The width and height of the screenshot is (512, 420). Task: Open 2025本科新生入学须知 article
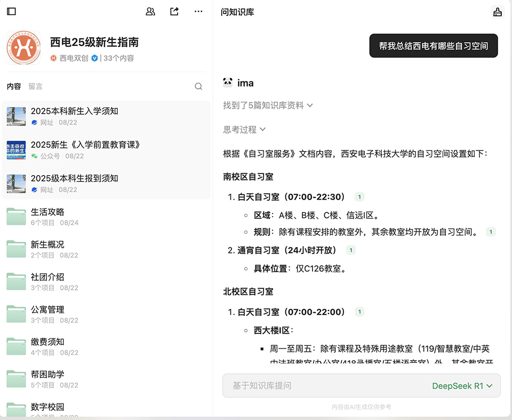point(74,111)
